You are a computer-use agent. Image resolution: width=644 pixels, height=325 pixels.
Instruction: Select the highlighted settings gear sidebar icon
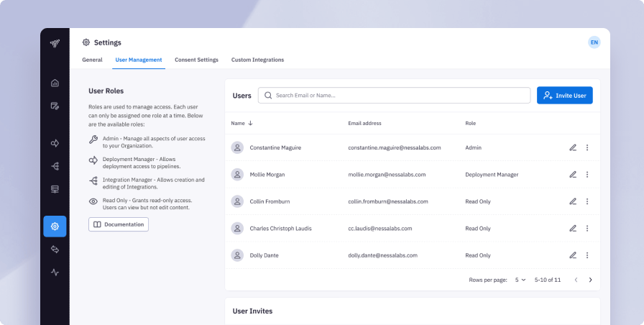point(55,226)
